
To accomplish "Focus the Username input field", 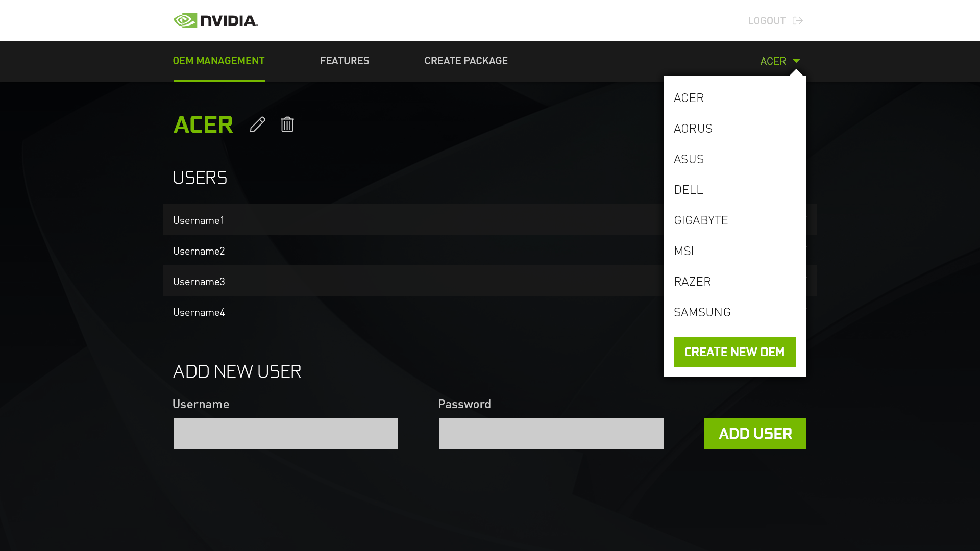I will click(286, 434).
